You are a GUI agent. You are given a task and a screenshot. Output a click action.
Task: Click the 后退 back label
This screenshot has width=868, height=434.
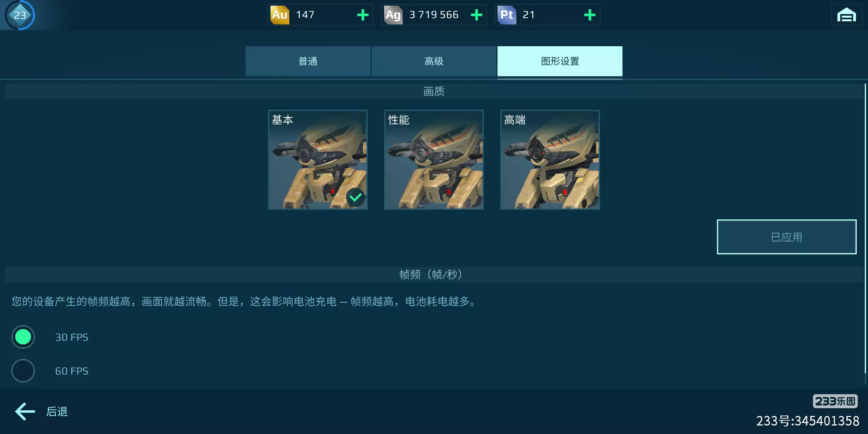(x=57, y=411)
